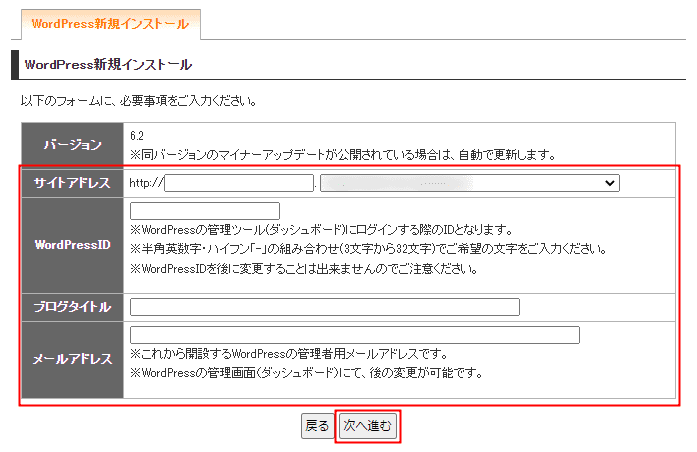Viewport: 697px width, 452px height.
Task: Click the メールアドレス row label
Action: tap(72, 359)
